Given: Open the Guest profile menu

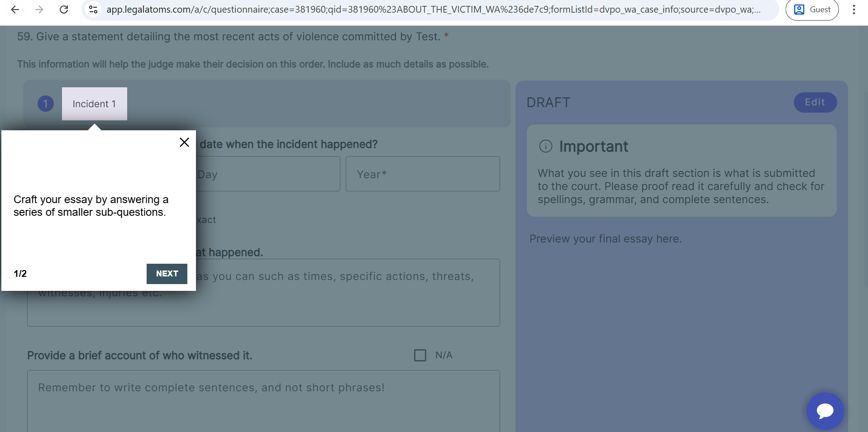Looking at the screenshot, I should click(812, 9).
